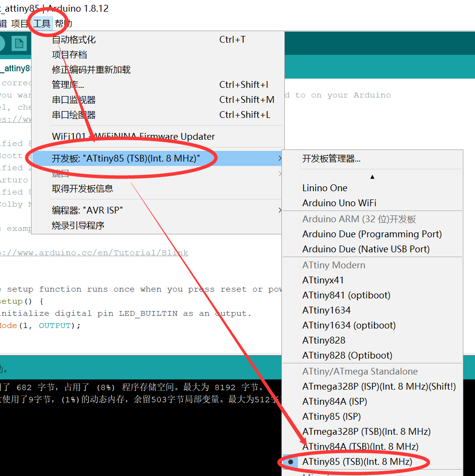The width and height of the screenshot is (475, 476).
Task: Expand the 端口 submenu arrow
Action: click(279, 174)
